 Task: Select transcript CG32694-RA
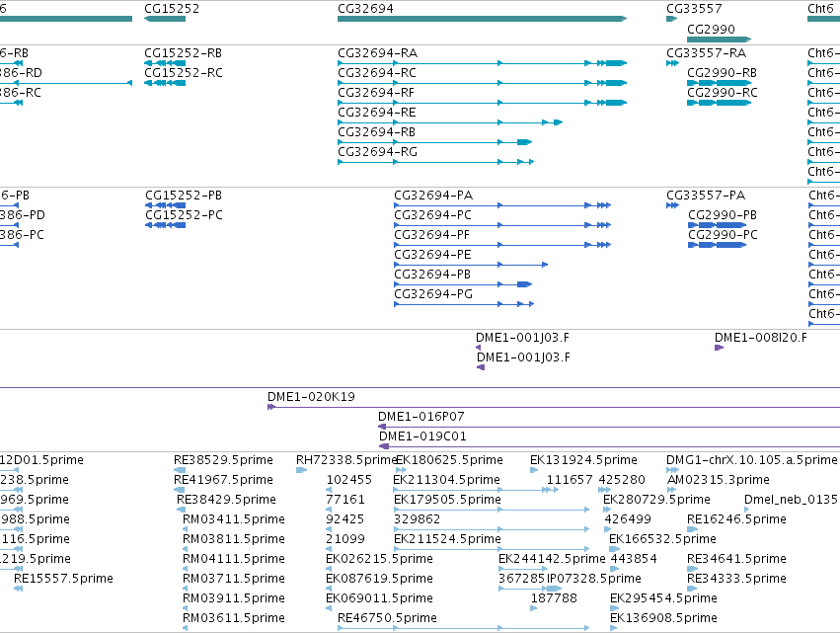[x=377, y=53]
